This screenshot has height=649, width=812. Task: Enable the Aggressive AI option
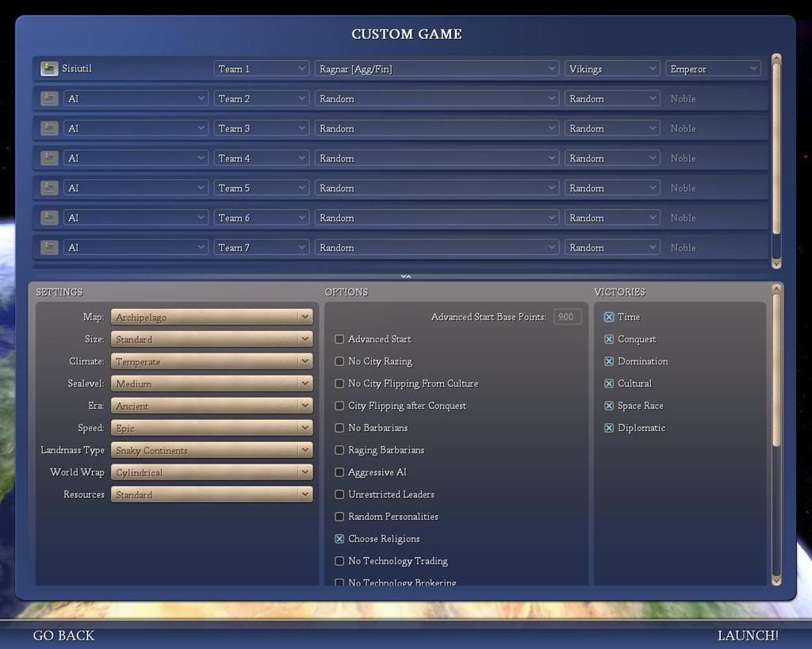tap(339, 472)
